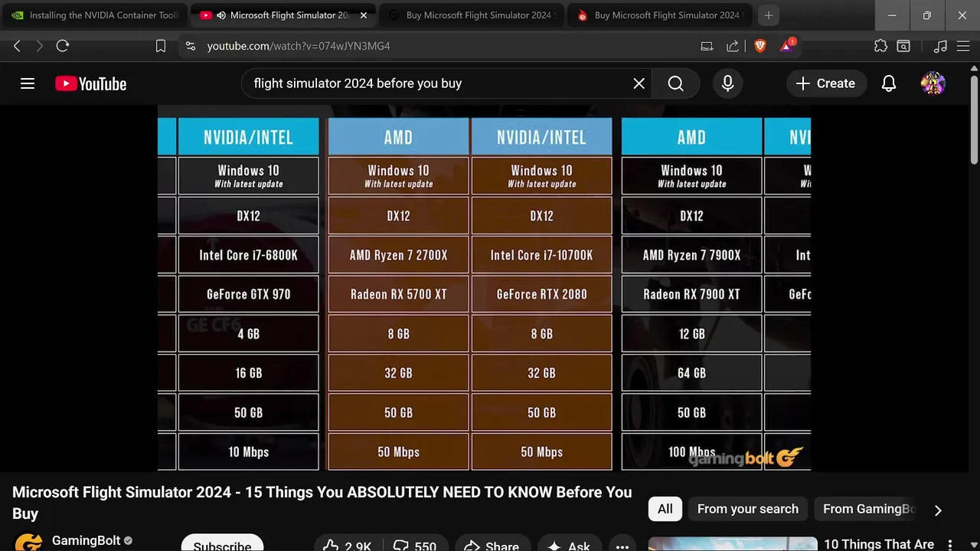Open site settings icon beside the URL
980x551 pixels.
pos(191,46)
